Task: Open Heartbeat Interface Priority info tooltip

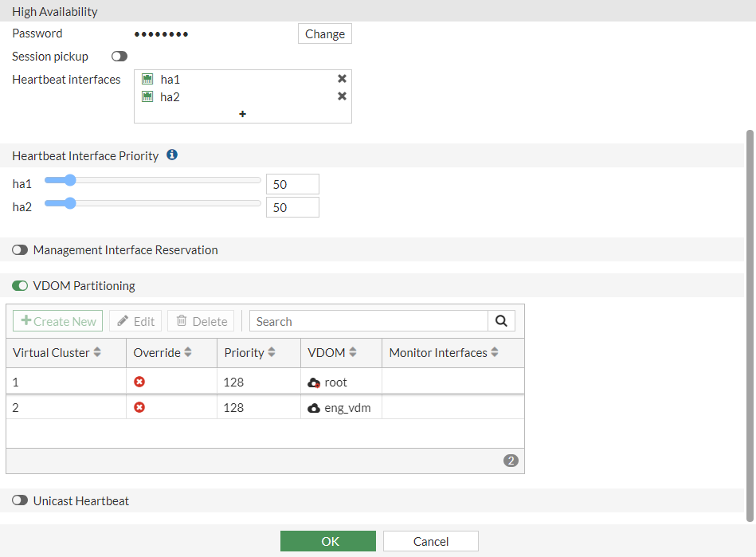Action: tap(171, 155)
